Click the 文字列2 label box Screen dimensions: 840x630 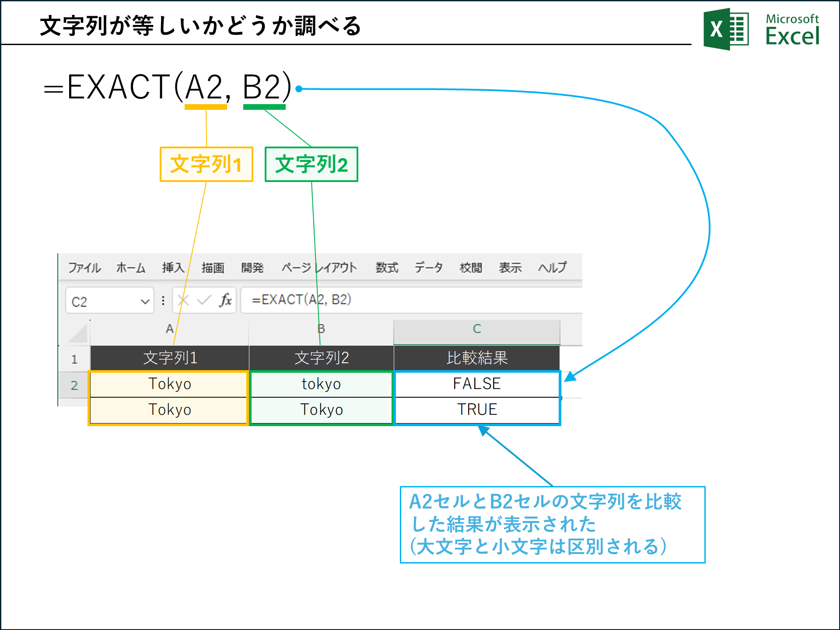point(311,164)
